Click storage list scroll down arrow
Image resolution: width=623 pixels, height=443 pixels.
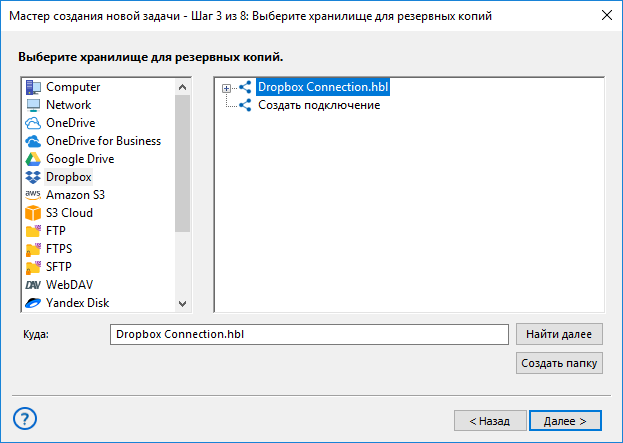[x=182, y=304]
